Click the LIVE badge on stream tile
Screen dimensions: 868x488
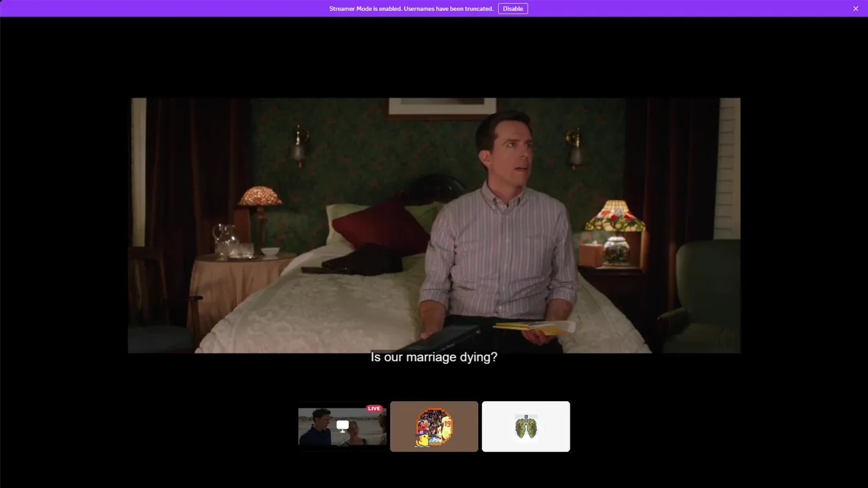(374, 408)
